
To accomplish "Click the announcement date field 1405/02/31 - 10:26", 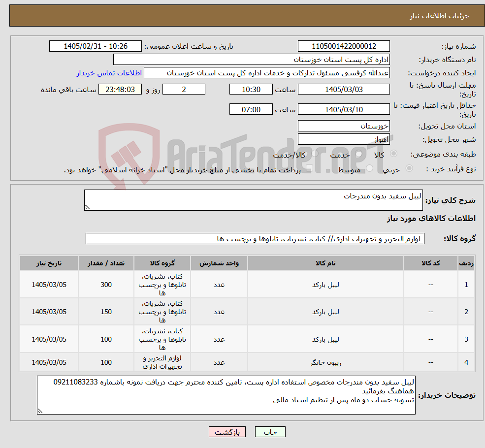I will (95, 46).
